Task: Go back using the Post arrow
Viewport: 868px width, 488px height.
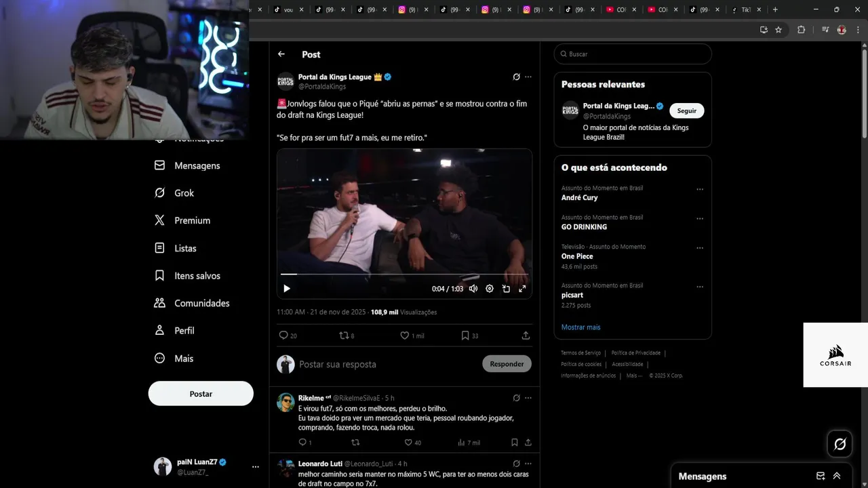Action: 281,54
